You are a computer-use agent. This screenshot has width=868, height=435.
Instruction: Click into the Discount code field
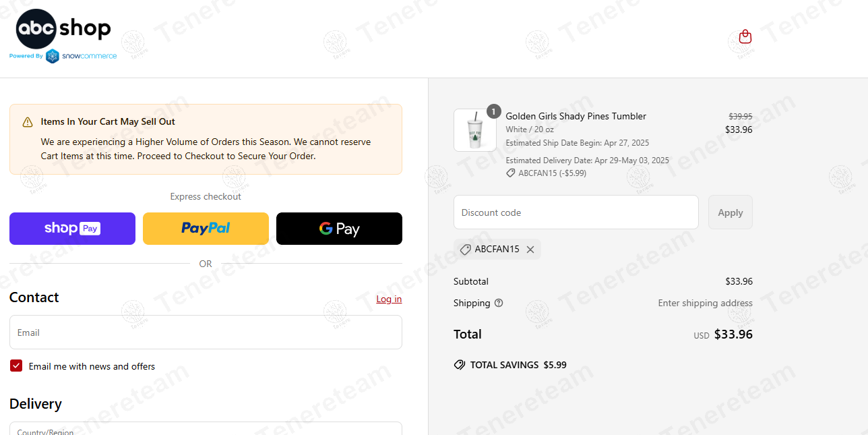pos(576,212)
